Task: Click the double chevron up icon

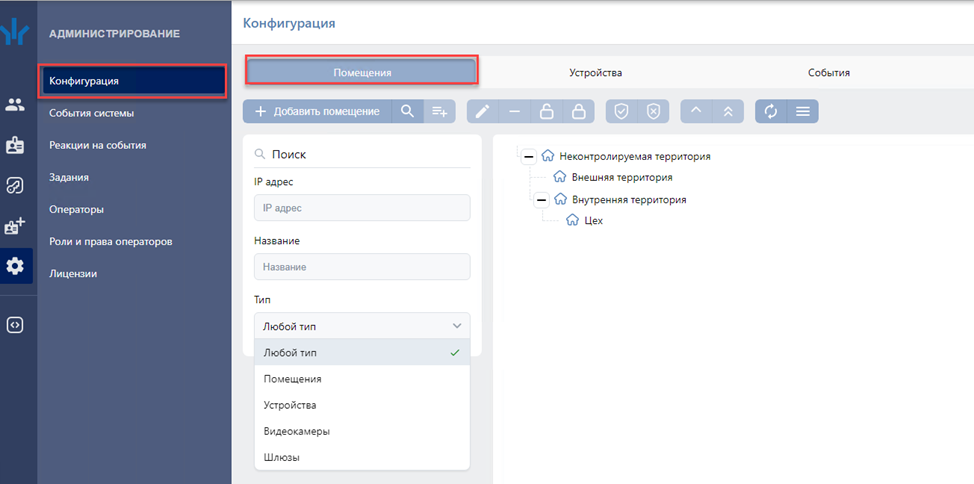Action: 728,111
